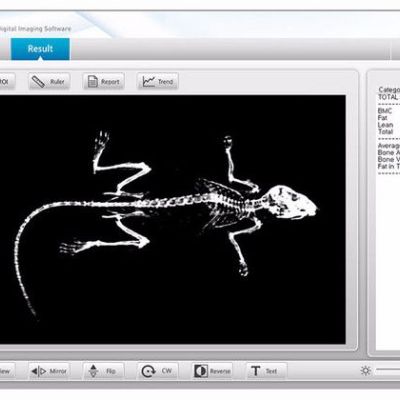Screen dimensions: 400x400
Task: Click the brightness sun icon
Action: click(x=366, y=371)
